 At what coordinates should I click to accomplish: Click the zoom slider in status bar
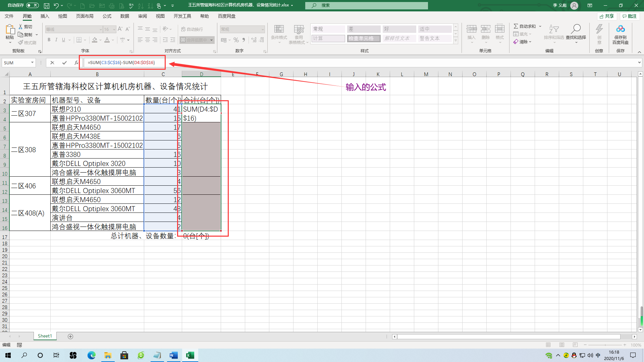(x=605, y=345)
